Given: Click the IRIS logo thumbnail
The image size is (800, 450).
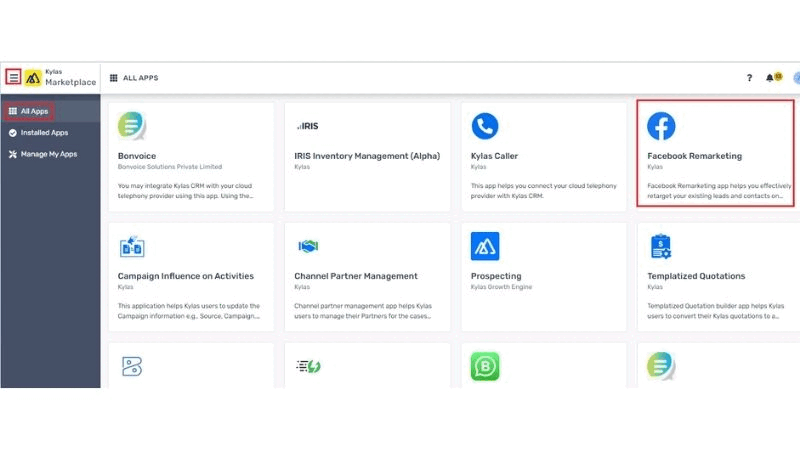Looking at the screenshot, I should (x=307, y=127).
